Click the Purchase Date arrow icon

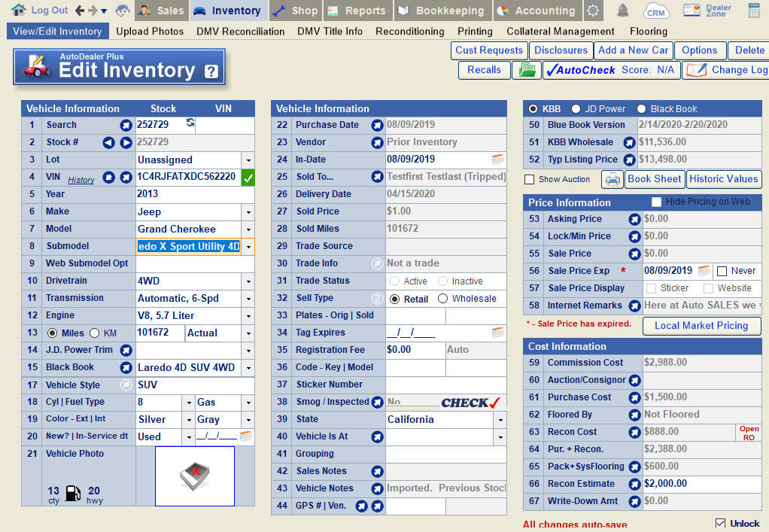[x=377, y=126]
